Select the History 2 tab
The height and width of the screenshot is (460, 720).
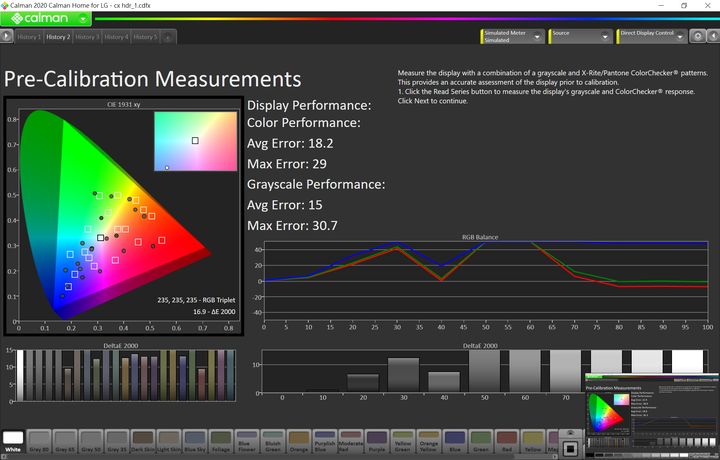point(58,37)
